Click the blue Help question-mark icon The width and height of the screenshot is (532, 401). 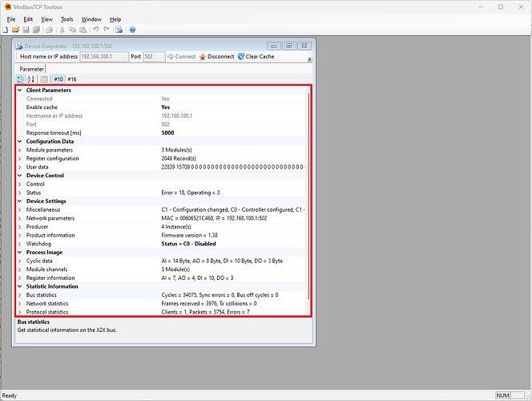click(132, 30)
